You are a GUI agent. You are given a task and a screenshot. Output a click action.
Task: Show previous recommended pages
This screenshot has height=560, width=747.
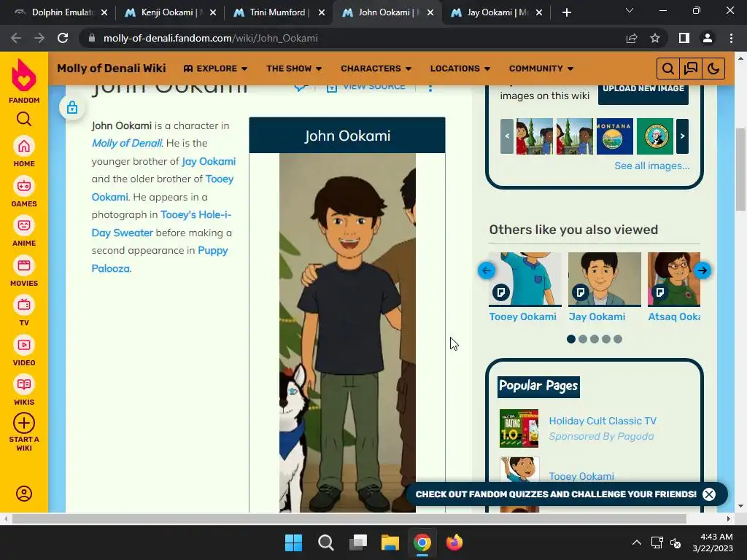487,271
